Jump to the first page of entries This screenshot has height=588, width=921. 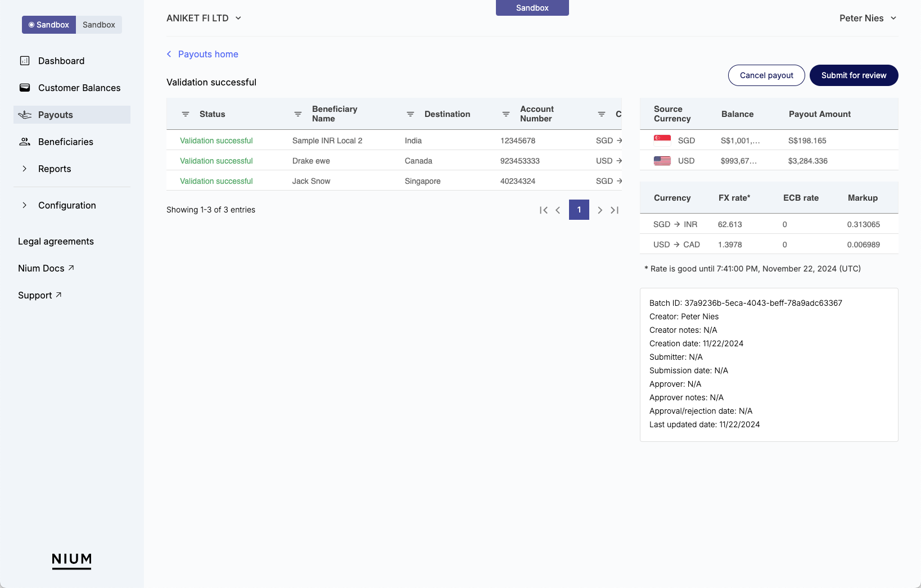(x=543, y=210)
